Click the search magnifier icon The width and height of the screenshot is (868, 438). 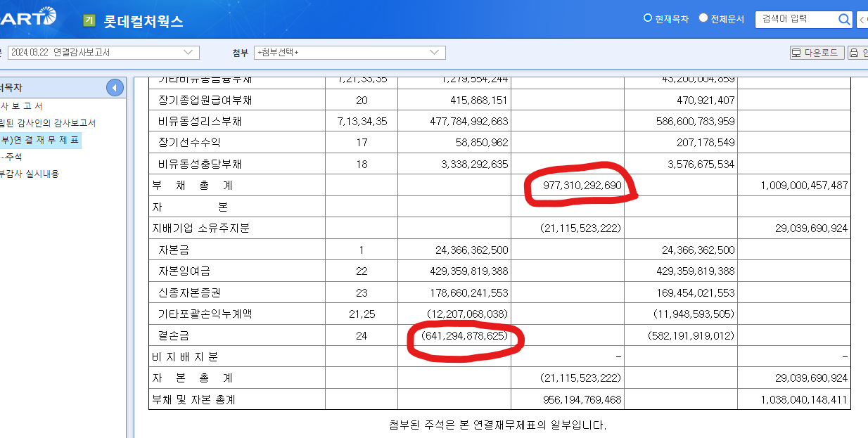pyautogui.click(x=843, y=19)
